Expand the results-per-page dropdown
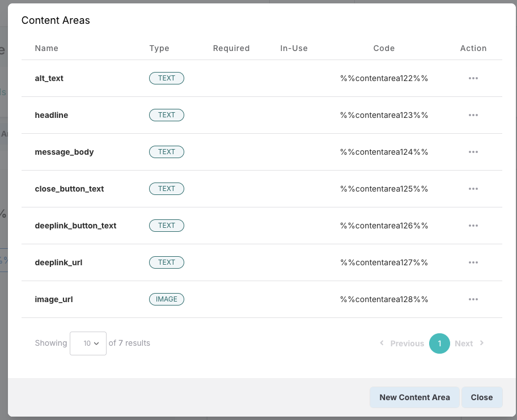Viewport: 517px width, 420px height. coord(88,343)
